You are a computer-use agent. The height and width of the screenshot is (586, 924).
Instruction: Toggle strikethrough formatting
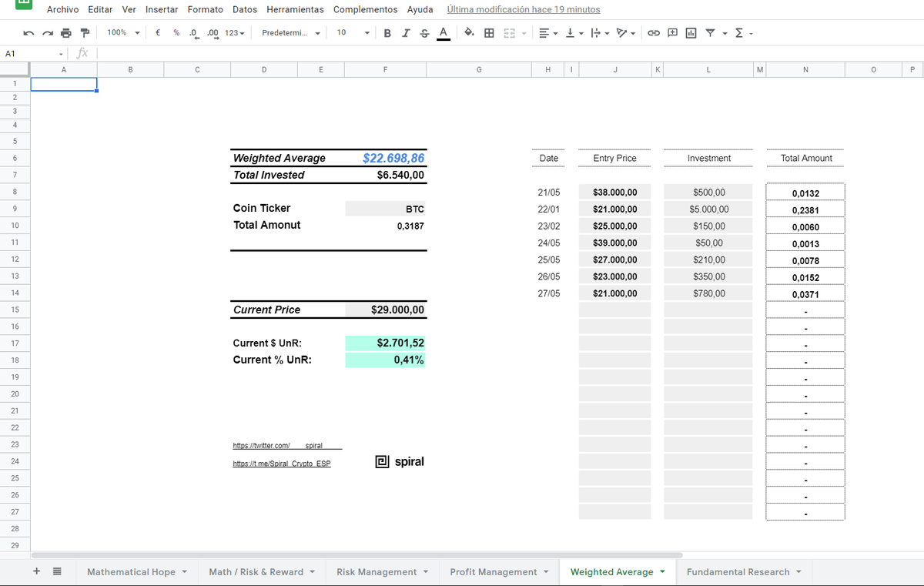coord(424,33)
